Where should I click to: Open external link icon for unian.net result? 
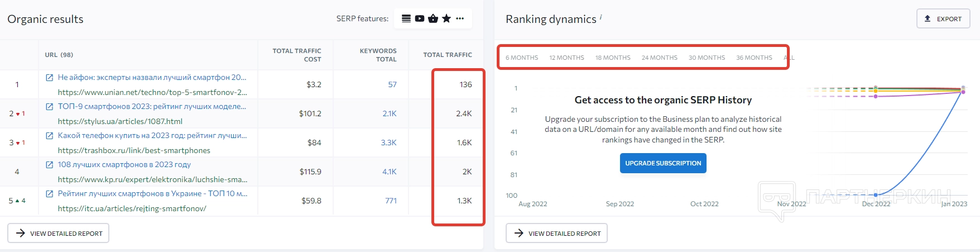click(x=49, y=78)
